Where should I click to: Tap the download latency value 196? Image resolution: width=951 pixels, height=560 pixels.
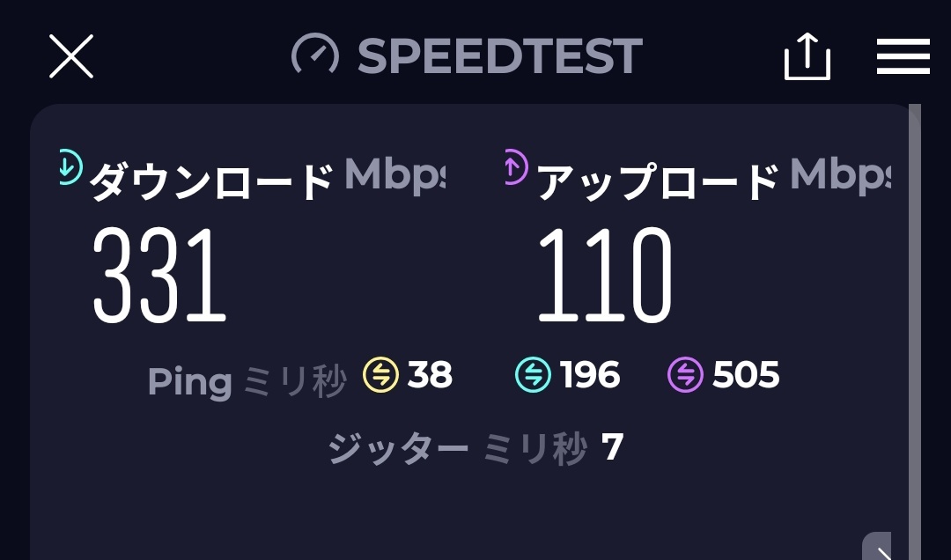(x=589, y=374)
